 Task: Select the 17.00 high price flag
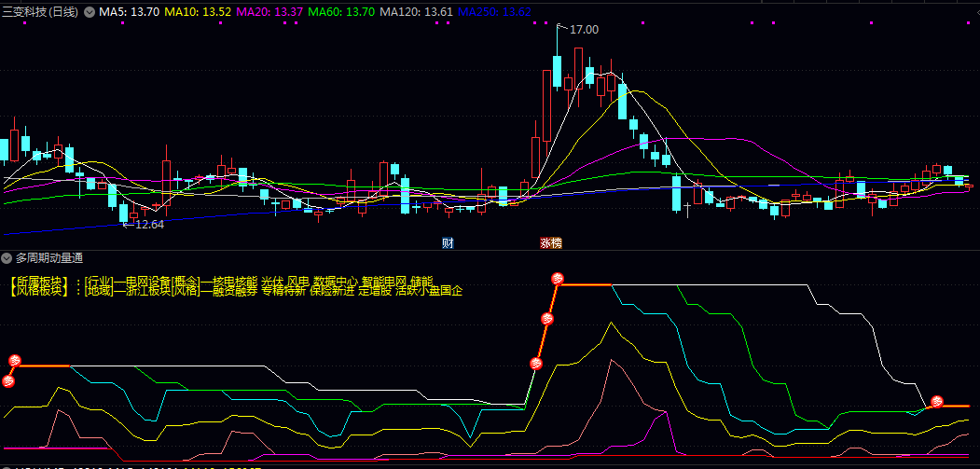point(584,30)
